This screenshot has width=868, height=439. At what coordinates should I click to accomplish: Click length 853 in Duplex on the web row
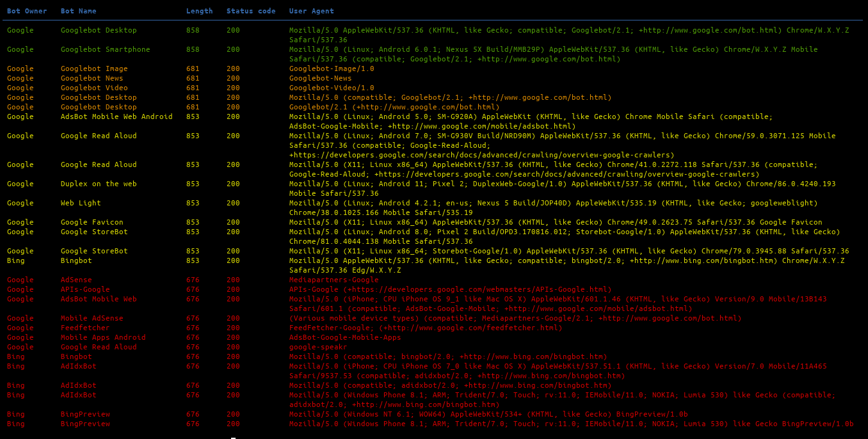(x=193, y=184)
